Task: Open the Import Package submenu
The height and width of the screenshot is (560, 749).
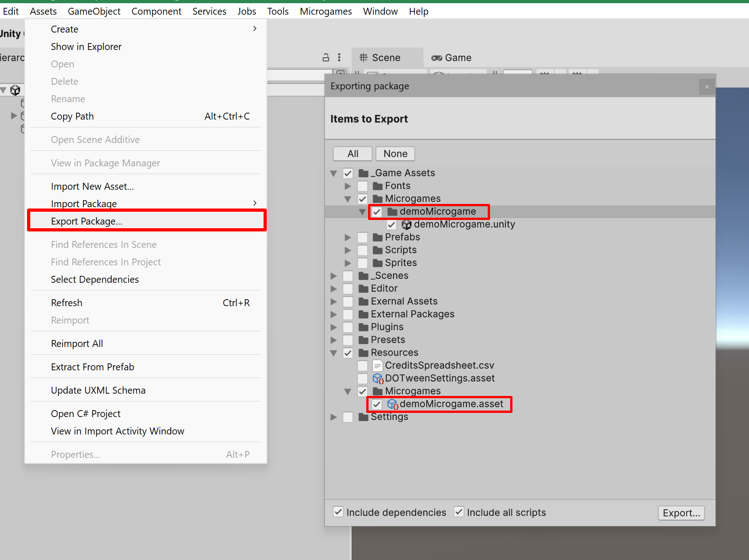Action: coord(146,203)
